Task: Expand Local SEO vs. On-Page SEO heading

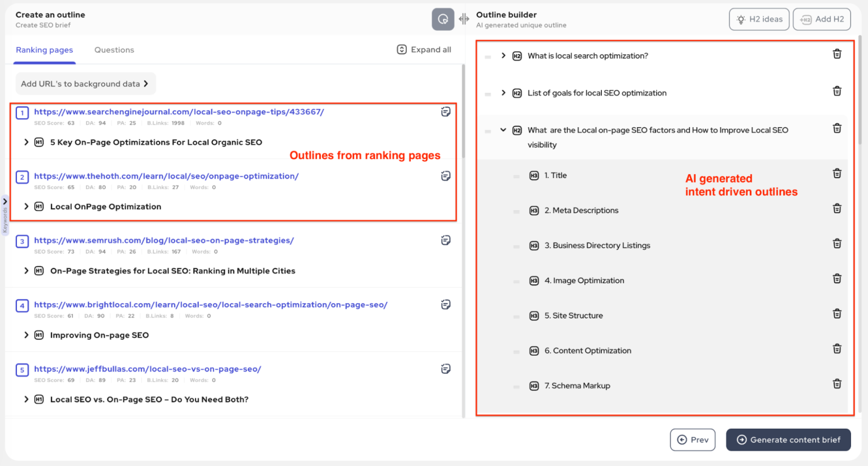Action: pyautogui.click(x=26, y=399)
